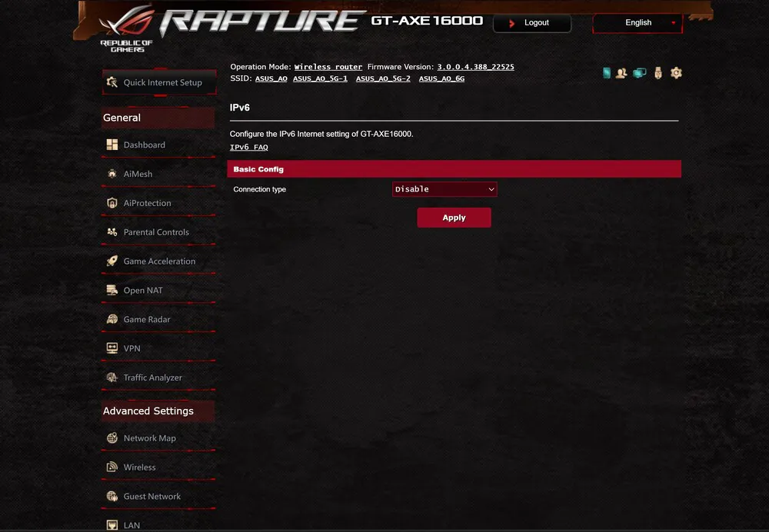This screenshot has width=769, height=532.
Task: Select AiProtection in the sidebar
Action: coord(158,202)
